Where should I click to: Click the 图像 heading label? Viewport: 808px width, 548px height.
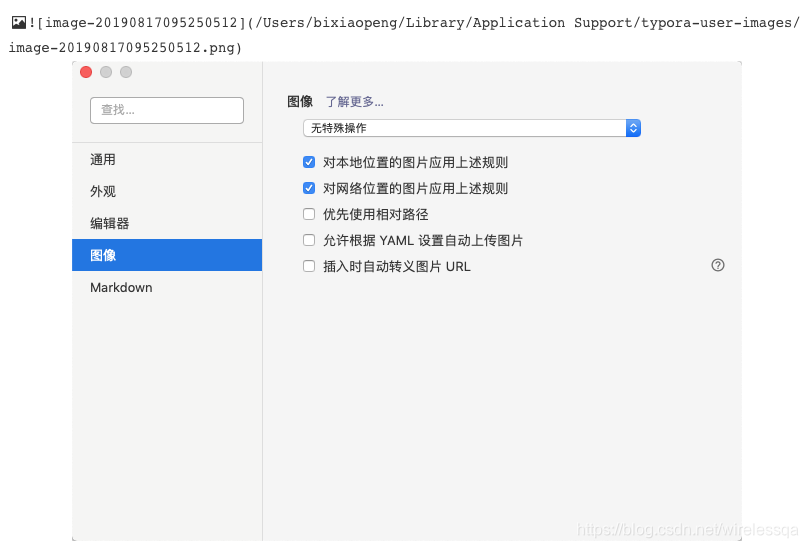click(x=300, y=102)
